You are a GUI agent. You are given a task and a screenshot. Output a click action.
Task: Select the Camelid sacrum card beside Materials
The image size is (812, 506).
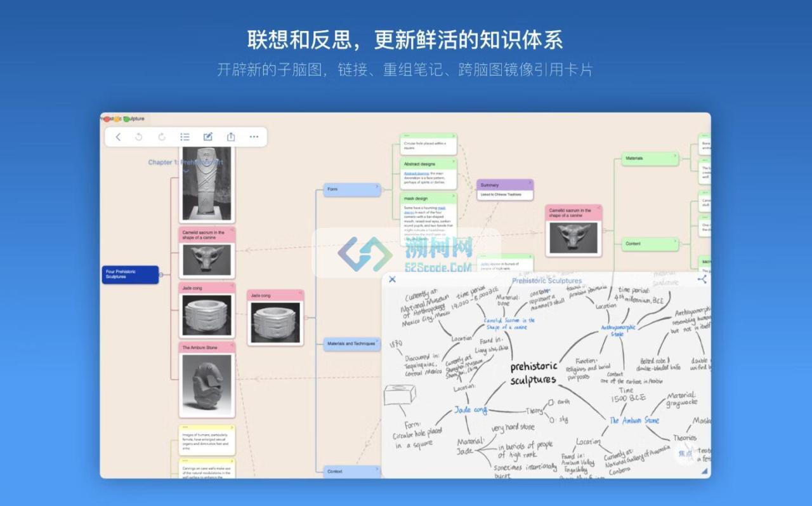(x=573, y=231)
